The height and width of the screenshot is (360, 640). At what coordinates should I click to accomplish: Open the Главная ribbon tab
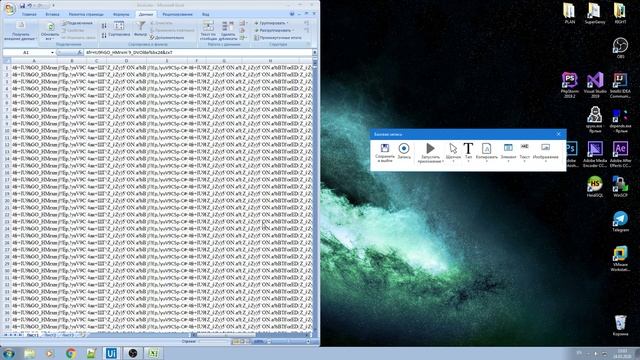[29, 14]
